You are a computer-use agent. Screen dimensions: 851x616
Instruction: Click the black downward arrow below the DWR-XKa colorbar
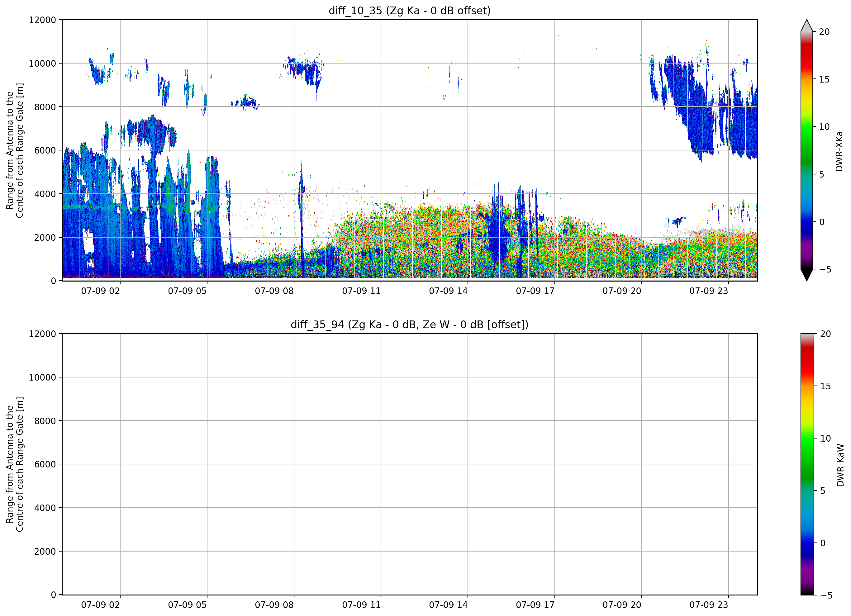pyautogui.click(x=807, y=275)
